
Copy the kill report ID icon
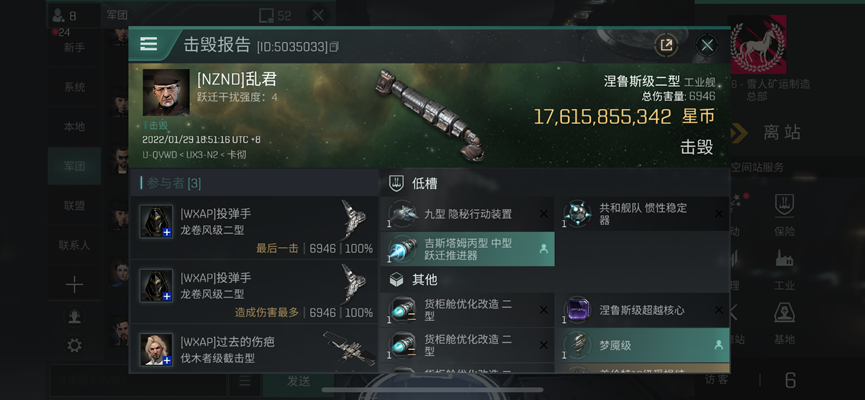point(334,47)
